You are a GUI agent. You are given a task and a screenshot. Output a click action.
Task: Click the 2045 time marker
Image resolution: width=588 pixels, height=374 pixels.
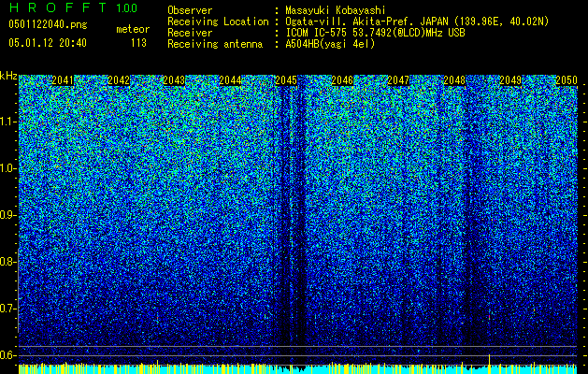tap(286, 80)
